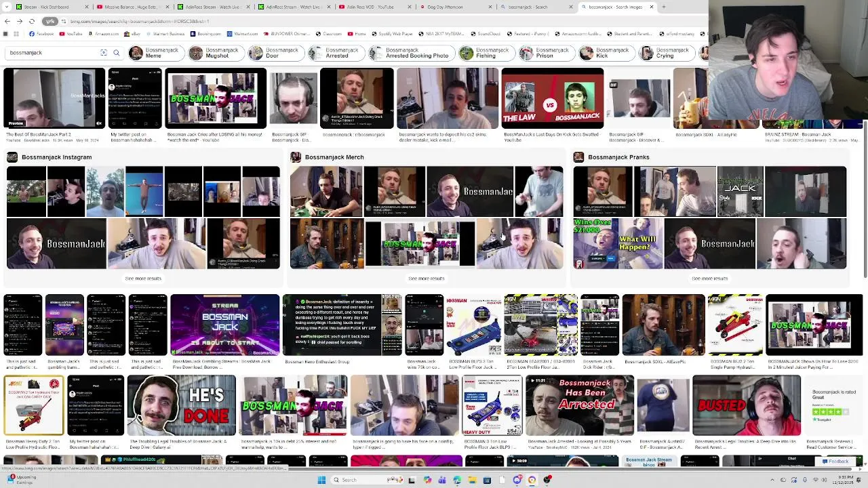Select the Bossmanjack Meme suggestion chip
This screenshot has width=868, height=488.
(x=155, y=53)
